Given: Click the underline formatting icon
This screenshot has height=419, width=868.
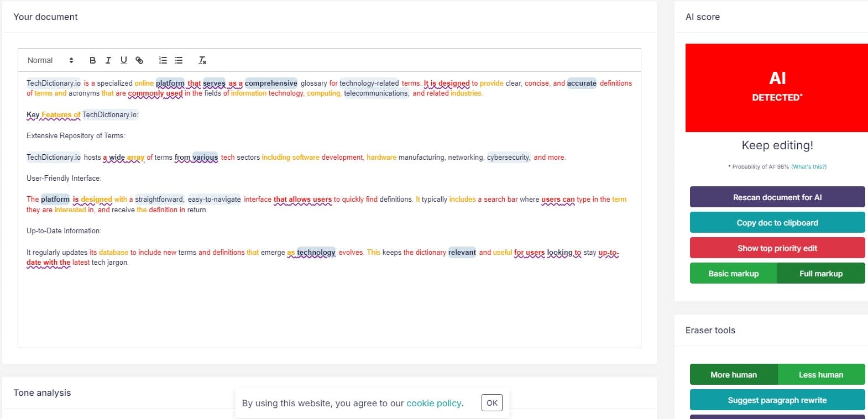Looking at the screenshot, I should pos(123,60).
